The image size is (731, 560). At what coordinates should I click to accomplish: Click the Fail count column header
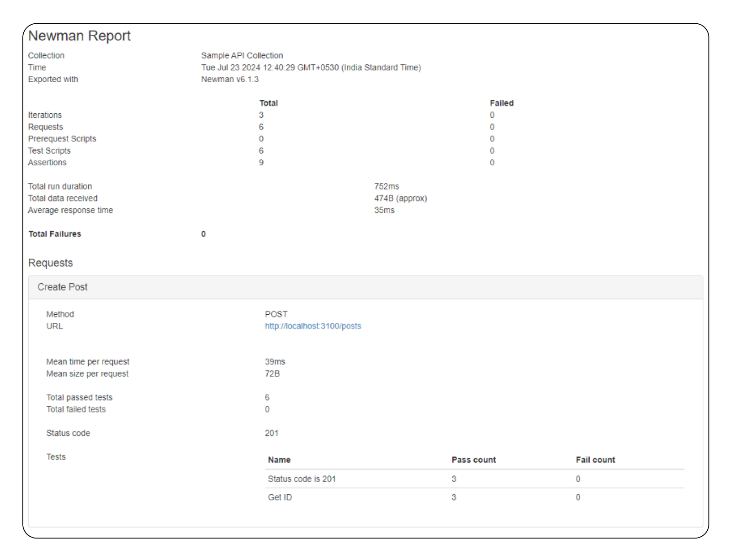click(595, 460)
